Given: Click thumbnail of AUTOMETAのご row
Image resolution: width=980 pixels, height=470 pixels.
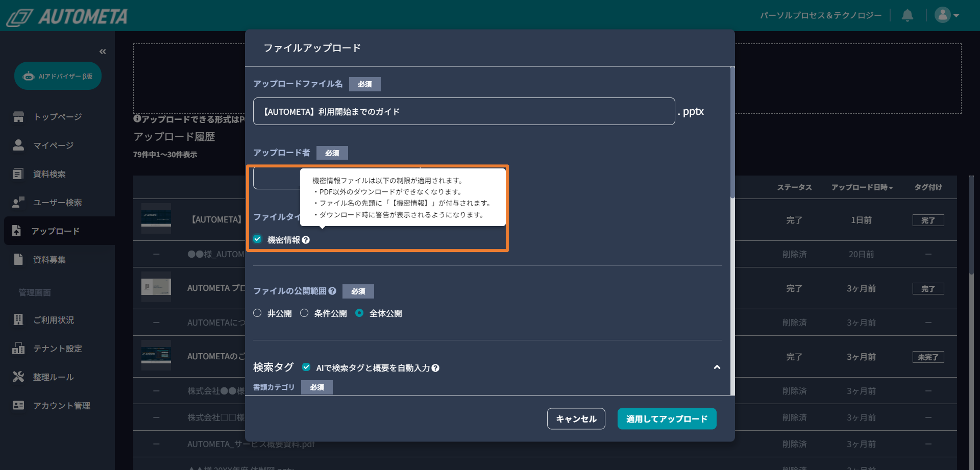Looking at the screenshot, I should (x=156, y=355).
